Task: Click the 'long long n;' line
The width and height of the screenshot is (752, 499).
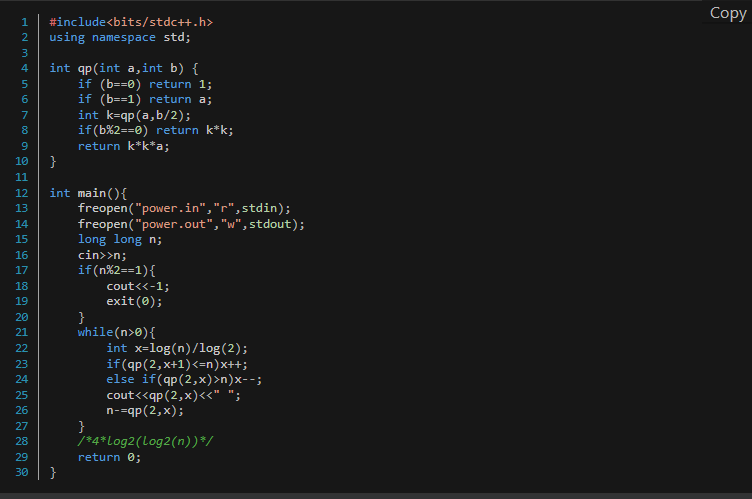Action: 120,239
